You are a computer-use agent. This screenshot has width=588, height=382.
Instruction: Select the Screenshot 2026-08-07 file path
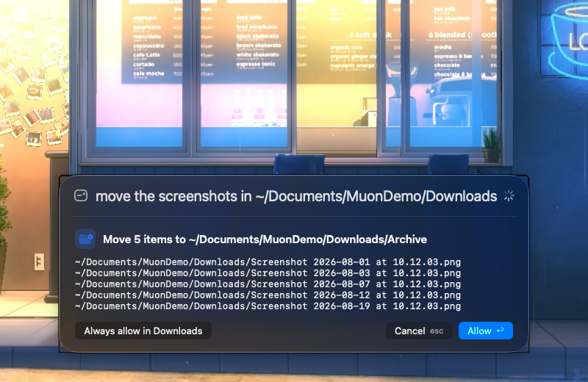point(268,284)
